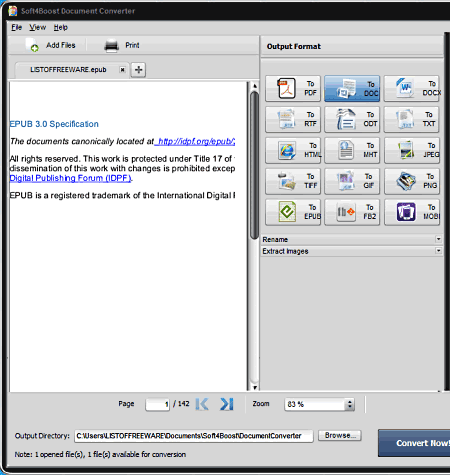Click the Convert Now! button
The height and width of the screenshot is (475, 450).
(414, 443)
